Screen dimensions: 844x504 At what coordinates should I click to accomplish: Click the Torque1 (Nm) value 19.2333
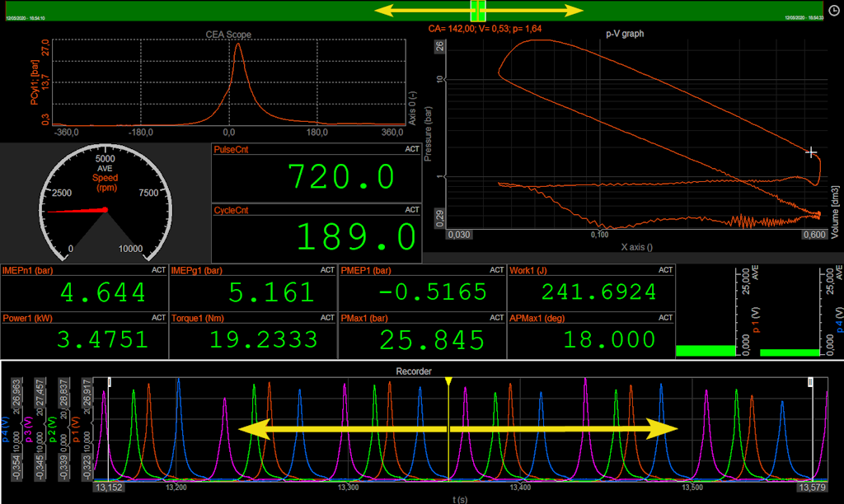263,340
